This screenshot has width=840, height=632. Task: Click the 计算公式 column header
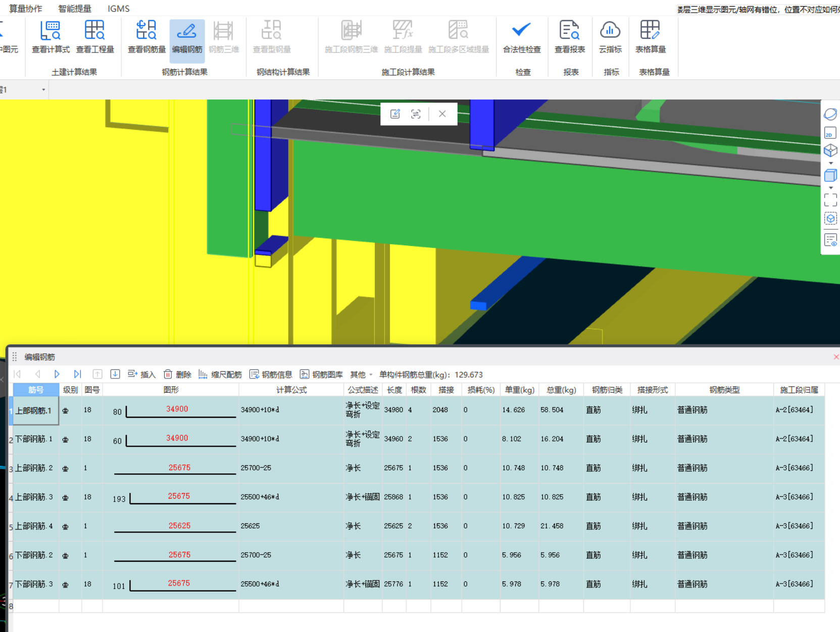(291, 390)
